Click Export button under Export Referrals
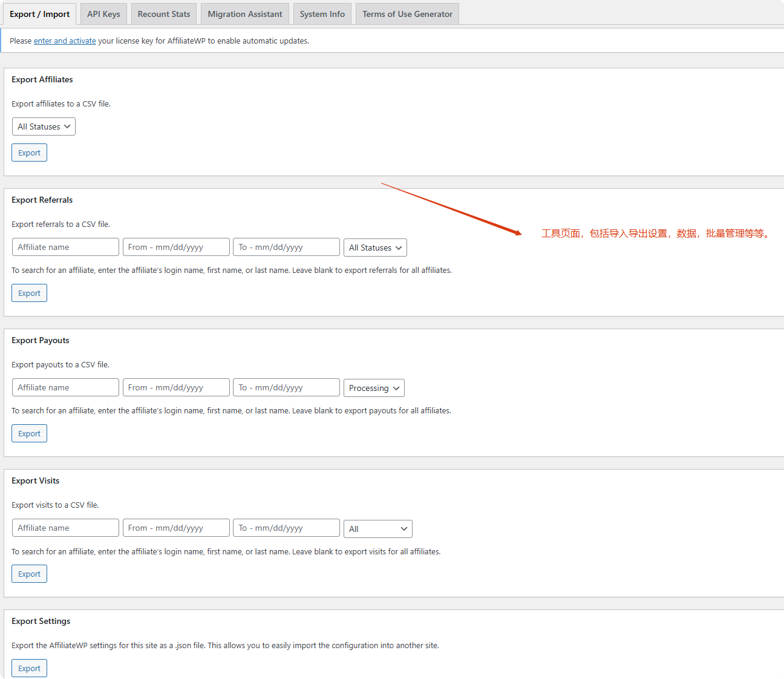 (x=29, y=293)
